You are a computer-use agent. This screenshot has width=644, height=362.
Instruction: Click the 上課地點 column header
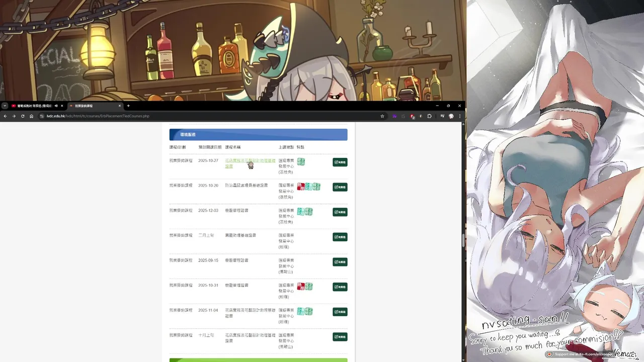click(286, 147)
